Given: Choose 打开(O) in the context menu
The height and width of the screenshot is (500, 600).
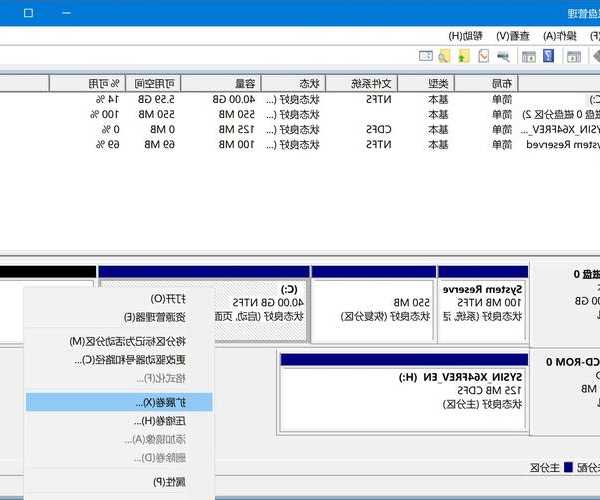Looking at the screenshot, I should [x=119, y=299].
